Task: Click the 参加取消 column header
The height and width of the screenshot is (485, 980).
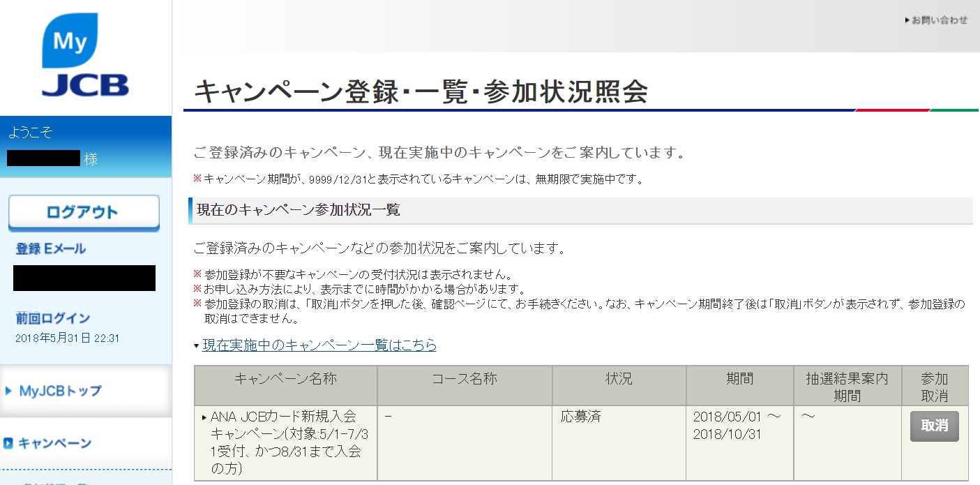Action: (935, 387)
